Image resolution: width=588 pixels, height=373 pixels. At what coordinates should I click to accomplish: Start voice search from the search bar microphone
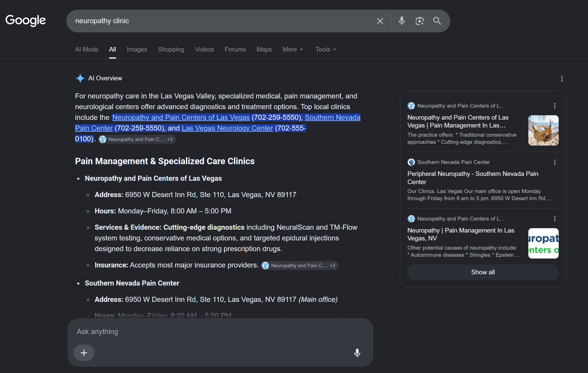tap(402, 21)
